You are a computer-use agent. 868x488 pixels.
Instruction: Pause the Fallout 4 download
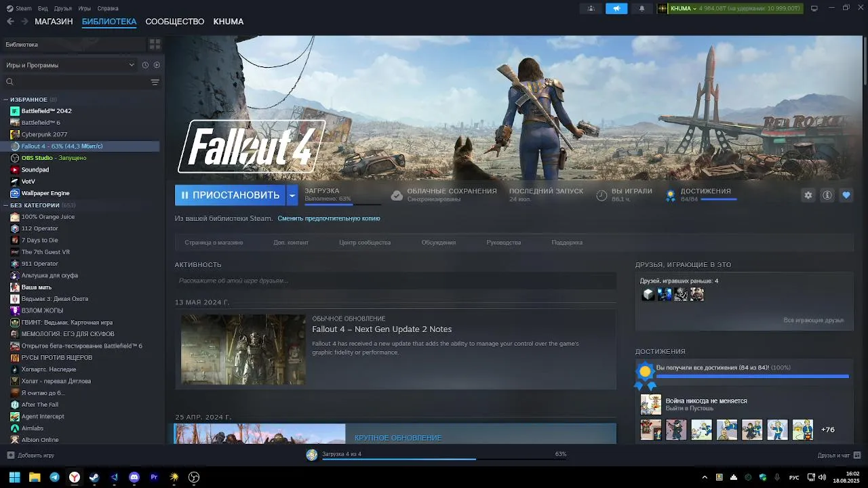tap(230, 195)
